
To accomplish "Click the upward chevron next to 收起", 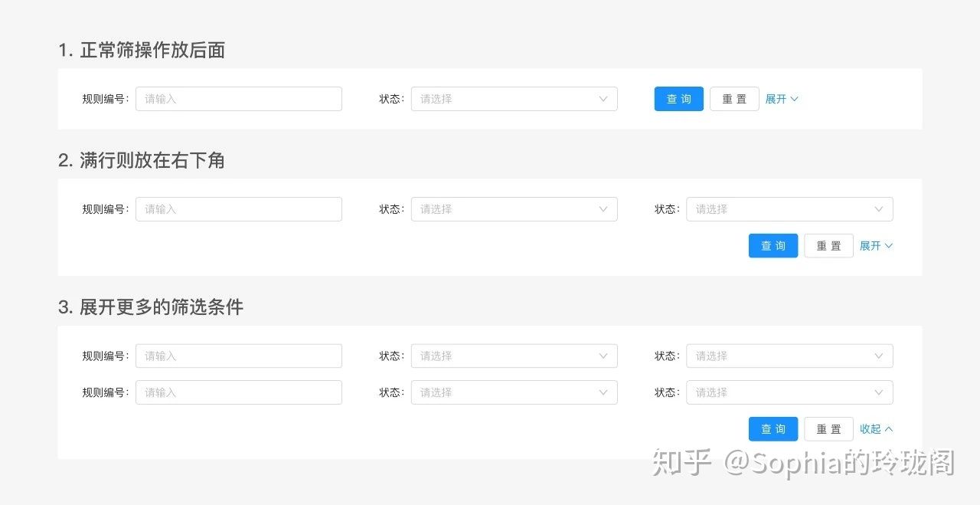I will tap(888, 428).
